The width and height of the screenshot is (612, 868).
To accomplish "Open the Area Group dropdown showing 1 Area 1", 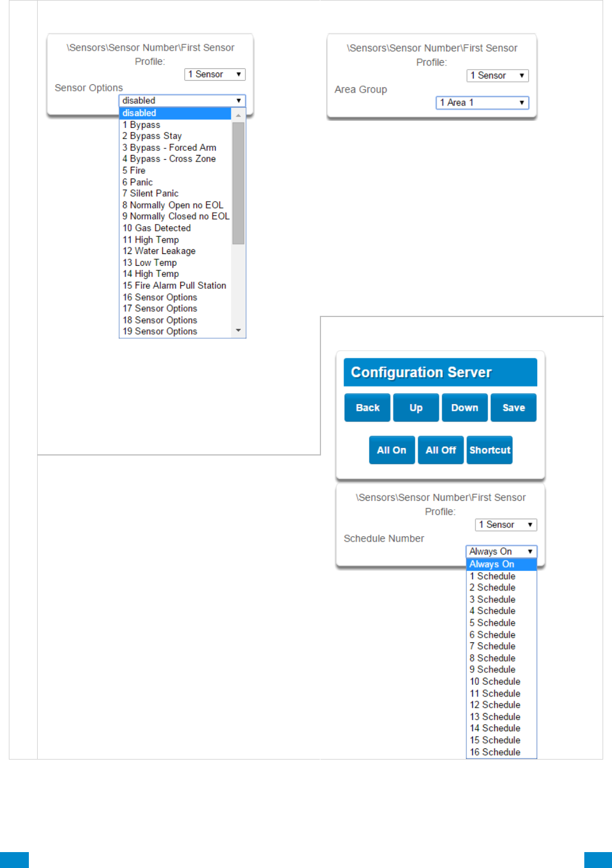I will click(482, 103).
